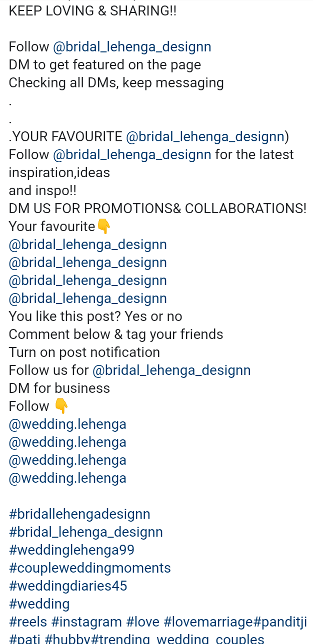313x644 pixels.
Task: Open @bridal_lehenga_designn mention before 'for the latest'
Action: pos(132,155)
